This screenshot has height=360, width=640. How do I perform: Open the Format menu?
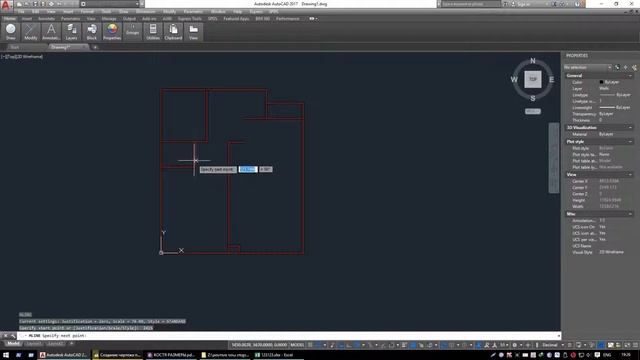87,12
